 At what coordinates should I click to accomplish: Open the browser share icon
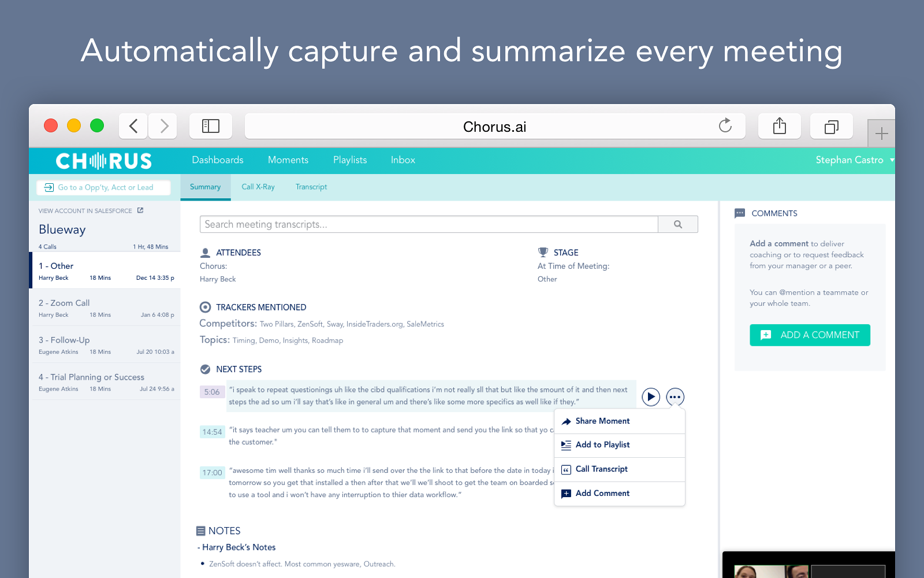pos(780,126)
